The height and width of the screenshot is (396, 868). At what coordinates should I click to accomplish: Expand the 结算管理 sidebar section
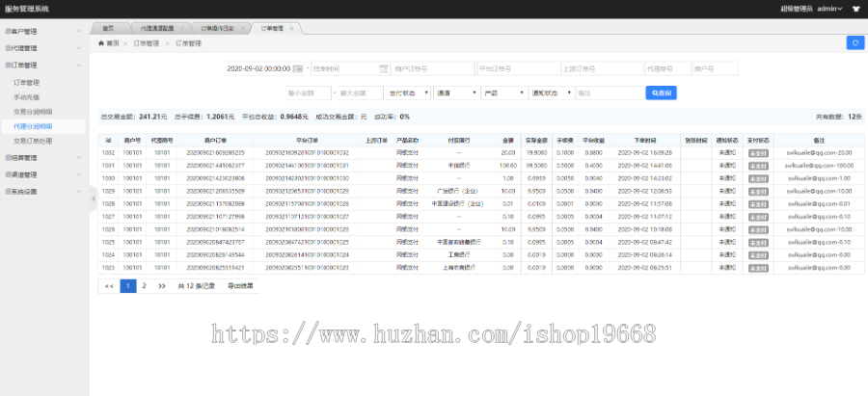point(79,158)
